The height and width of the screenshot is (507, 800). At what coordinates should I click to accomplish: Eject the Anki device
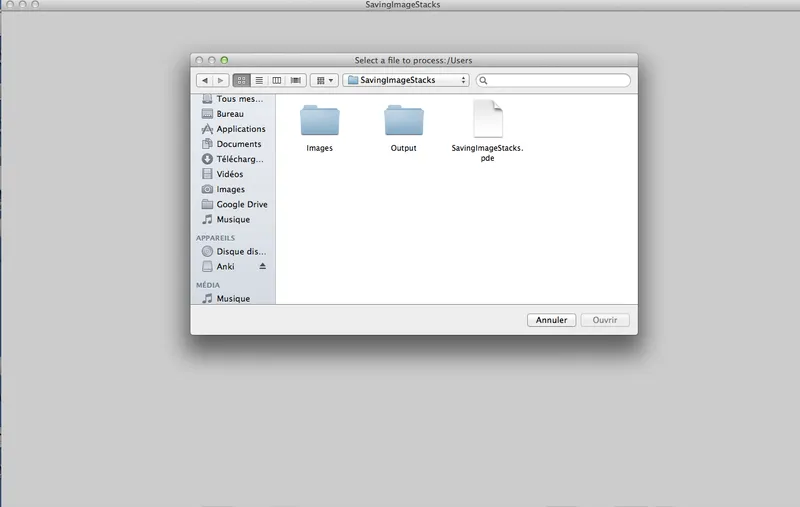point(263,267)
